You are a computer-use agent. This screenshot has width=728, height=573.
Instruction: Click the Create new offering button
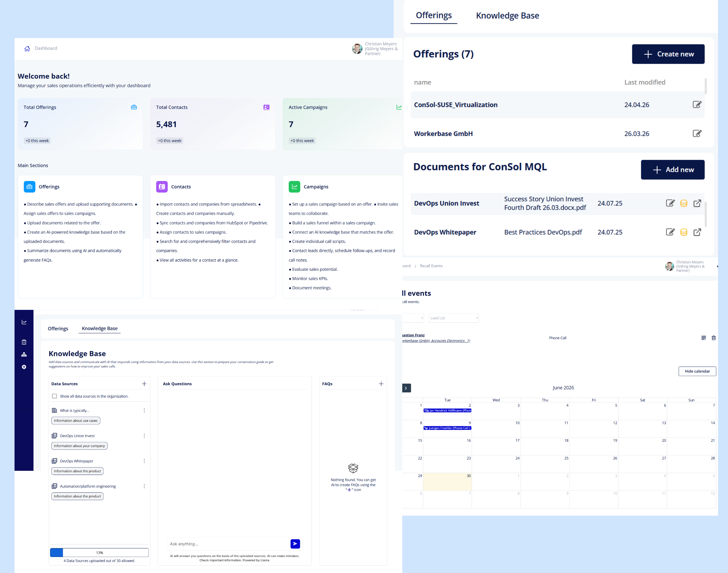[668, 54]
